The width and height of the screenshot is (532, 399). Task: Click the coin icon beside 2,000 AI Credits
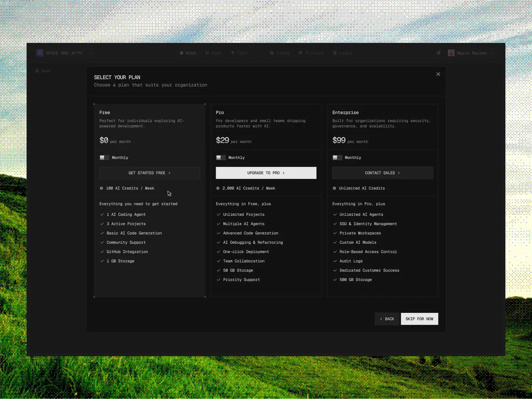click(x=218, y=188)
